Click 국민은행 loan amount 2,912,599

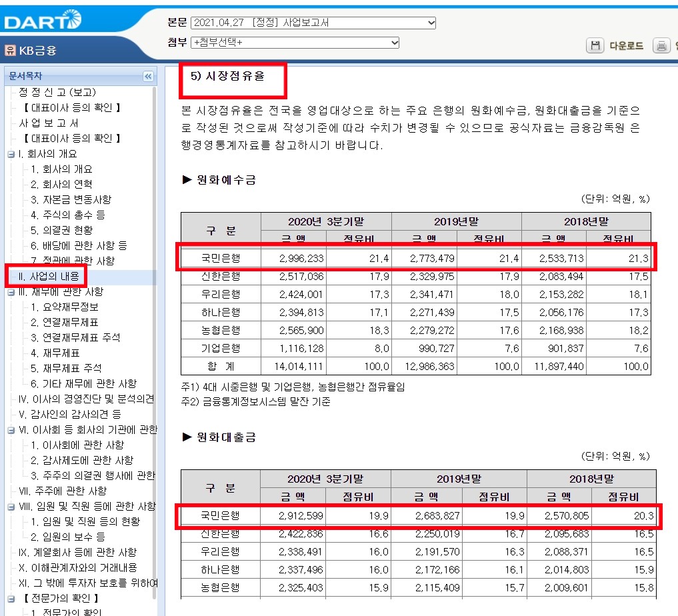[301, 516]
